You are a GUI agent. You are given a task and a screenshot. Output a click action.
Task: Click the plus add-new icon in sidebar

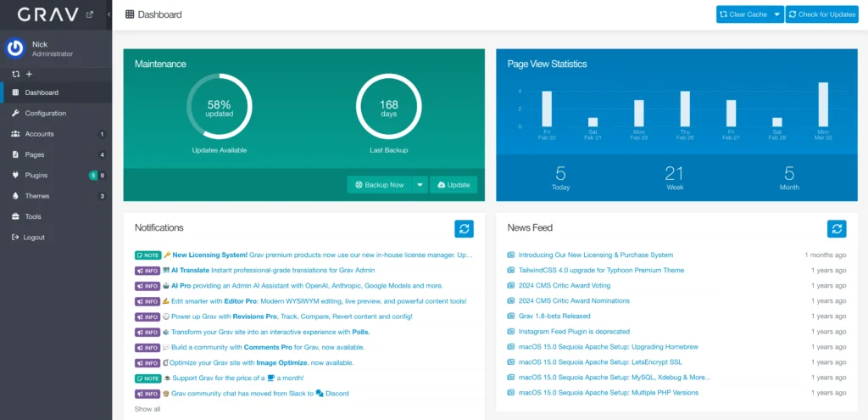pyautogui.click(x=30, y=75)
